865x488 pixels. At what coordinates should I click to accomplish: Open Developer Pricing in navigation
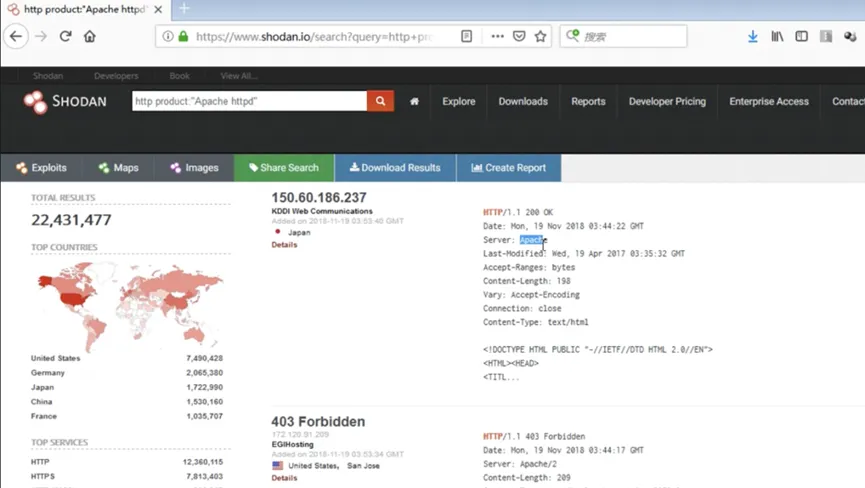pos(667,101)
